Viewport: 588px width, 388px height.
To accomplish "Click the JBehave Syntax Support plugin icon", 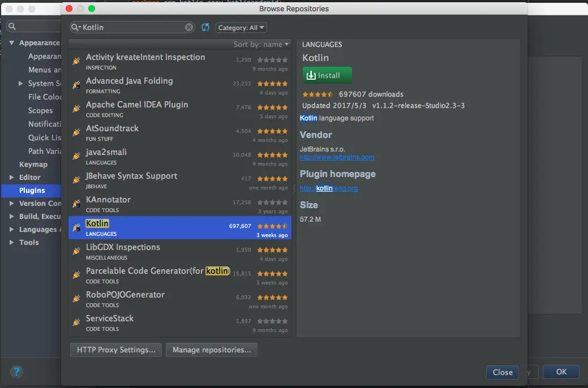I will click(76, 179).
